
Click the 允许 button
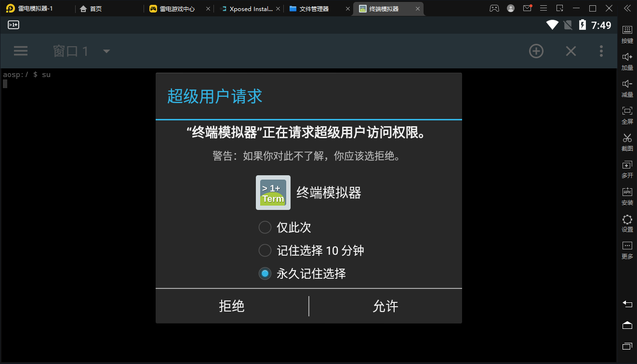385,306
